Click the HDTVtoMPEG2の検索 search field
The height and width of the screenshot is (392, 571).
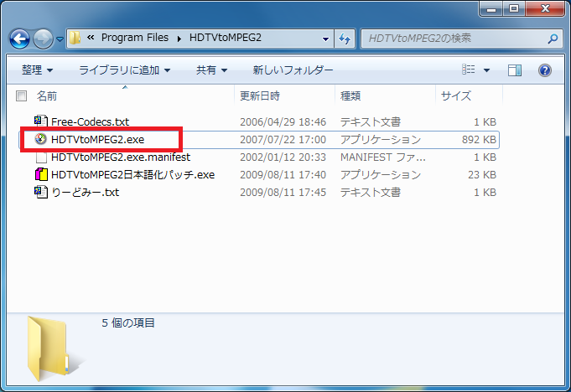(453, 38)
